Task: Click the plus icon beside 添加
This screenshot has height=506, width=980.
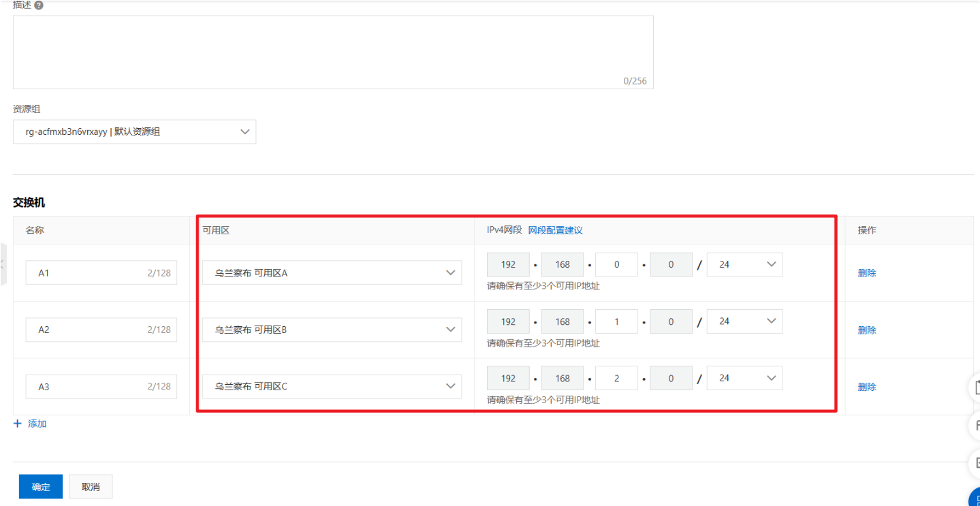Action: (18, 424)
